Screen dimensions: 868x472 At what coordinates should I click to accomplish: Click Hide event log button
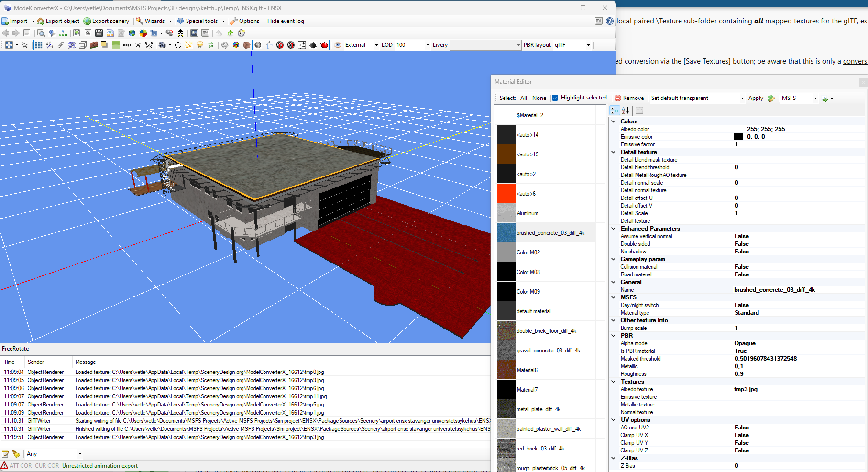point(286,21)
